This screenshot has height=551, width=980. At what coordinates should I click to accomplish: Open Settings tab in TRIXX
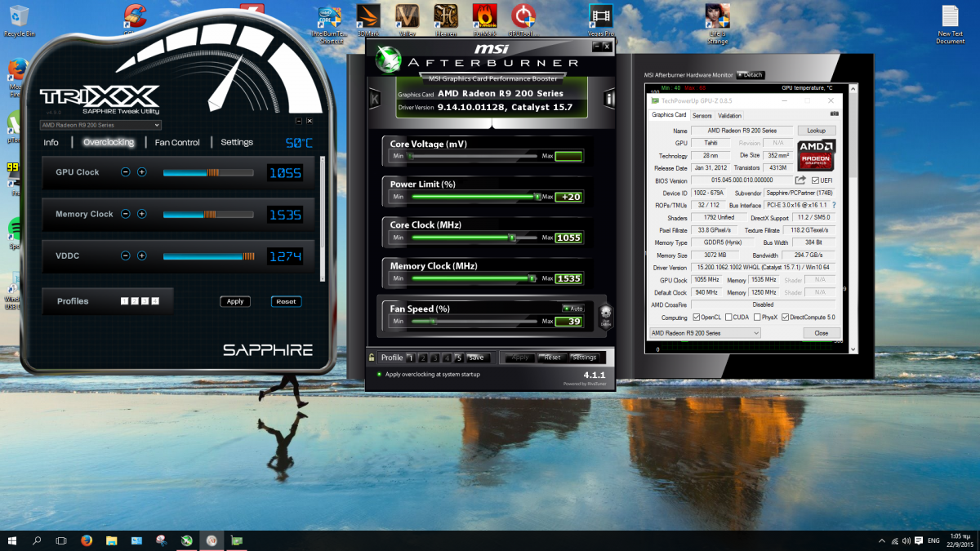click(237, 142)
